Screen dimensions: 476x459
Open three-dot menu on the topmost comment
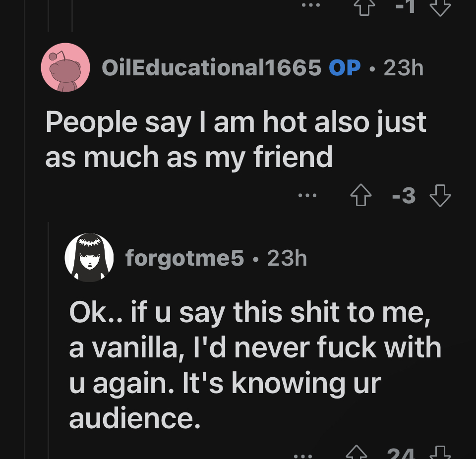(x=311, y=5)
